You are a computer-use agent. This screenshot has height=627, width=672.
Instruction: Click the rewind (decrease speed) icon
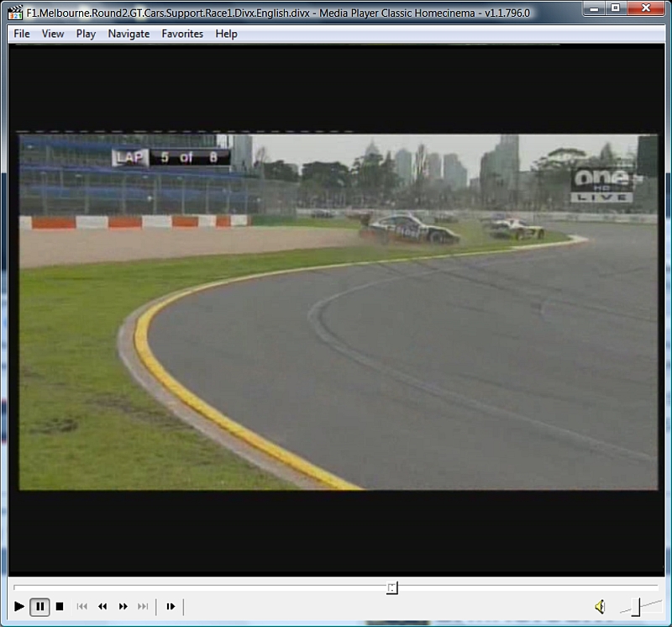tap(102, 606)
